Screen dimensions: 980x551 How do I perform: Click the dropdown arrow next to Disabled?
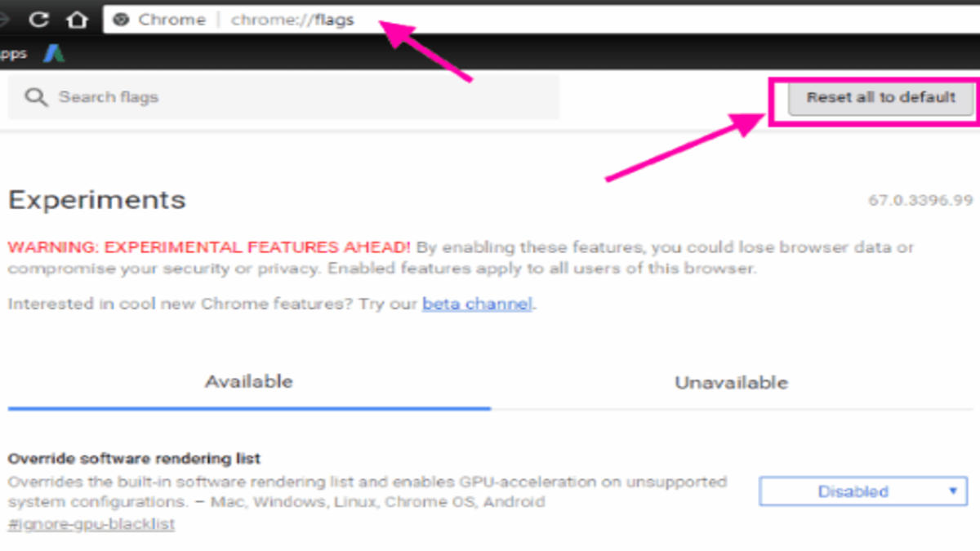tap(952, 491)
